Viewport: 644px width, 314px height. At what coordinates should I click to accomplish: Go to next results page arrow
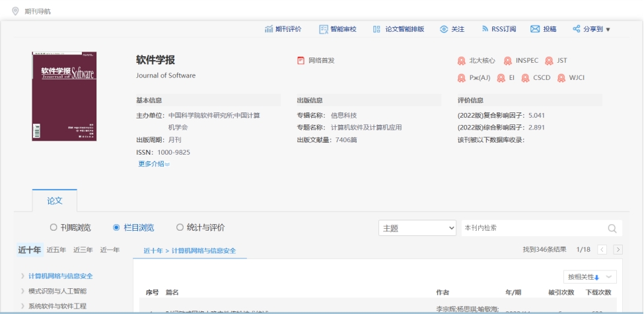pos(618,249)
